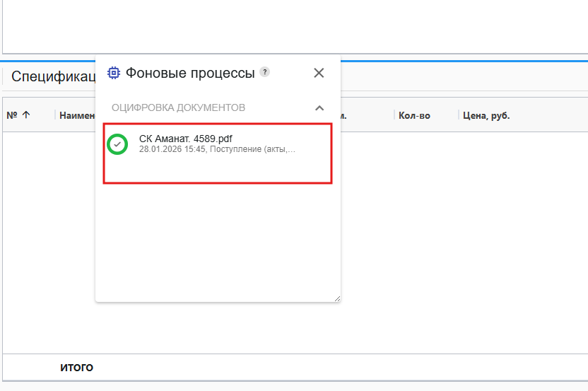Click the partially hidden Наимен column header
Image resolution: width=588 pixels, height=391 pixels.
point(76,115)
